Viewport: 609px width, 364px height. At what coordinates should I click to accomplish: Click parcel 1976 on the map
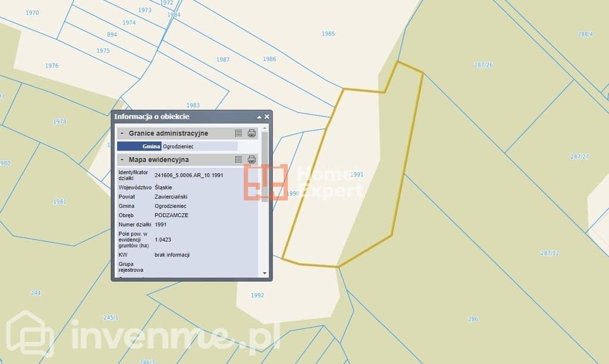tap(52, 65)
